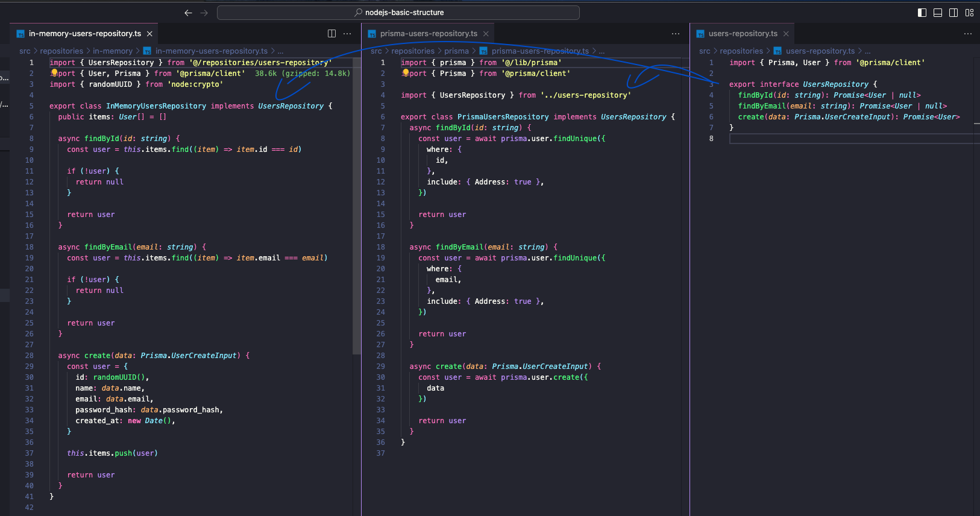Screen dimensions: 980x516
Task: Click the first editor's vertical scrollbar
Action: pos(357,205)
